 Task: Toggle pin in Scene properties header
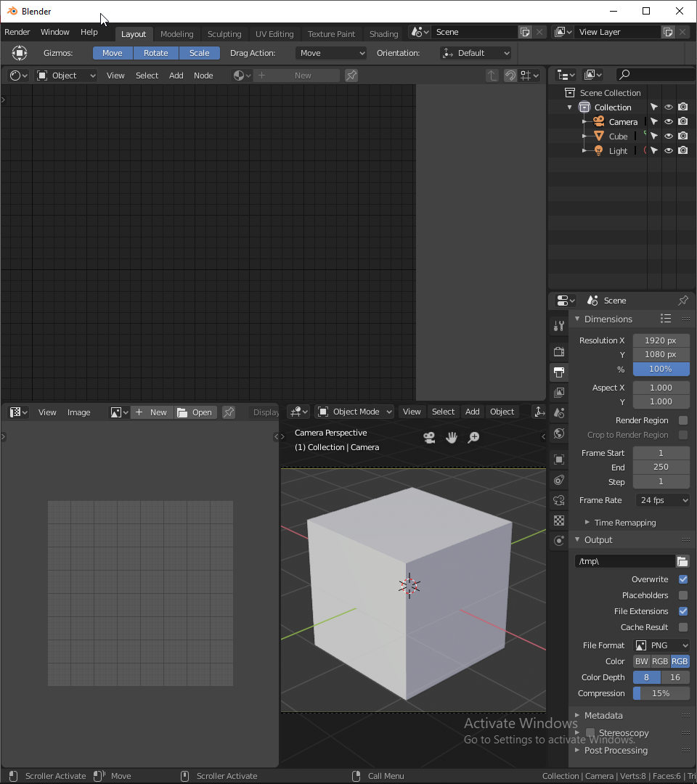pyautogui.click(x=682, y=301)
